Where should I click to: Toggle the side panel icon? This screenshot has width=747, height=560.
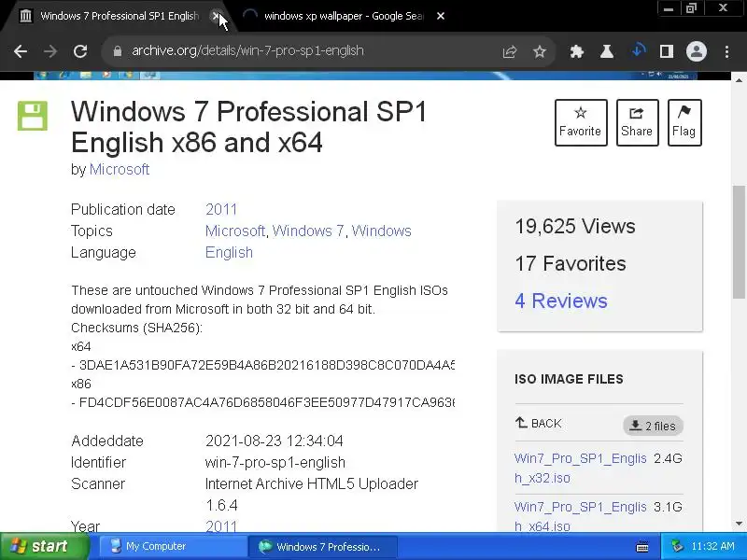(667, 51)
